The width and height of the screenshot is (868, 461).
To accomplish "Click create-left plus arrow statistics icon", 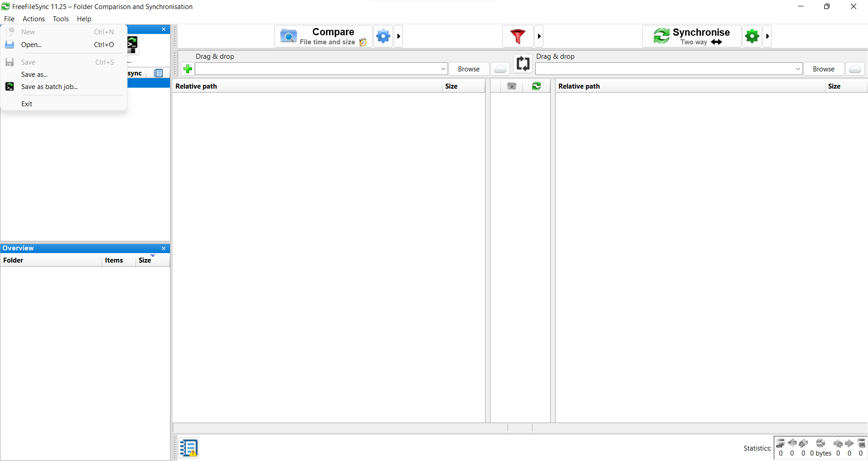I will click(803, 443).
